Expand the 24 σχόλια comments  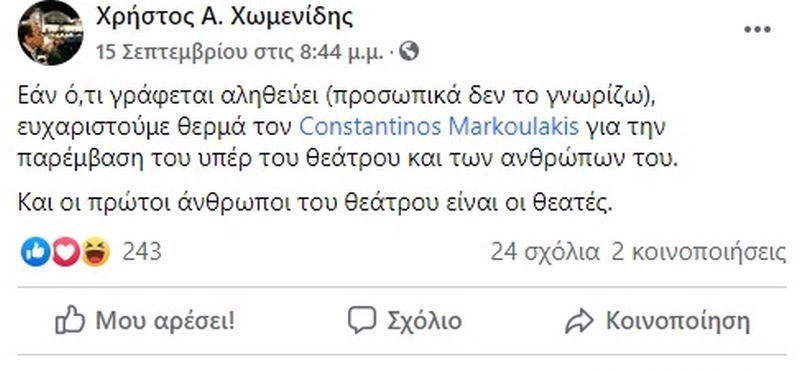(545, 252)
